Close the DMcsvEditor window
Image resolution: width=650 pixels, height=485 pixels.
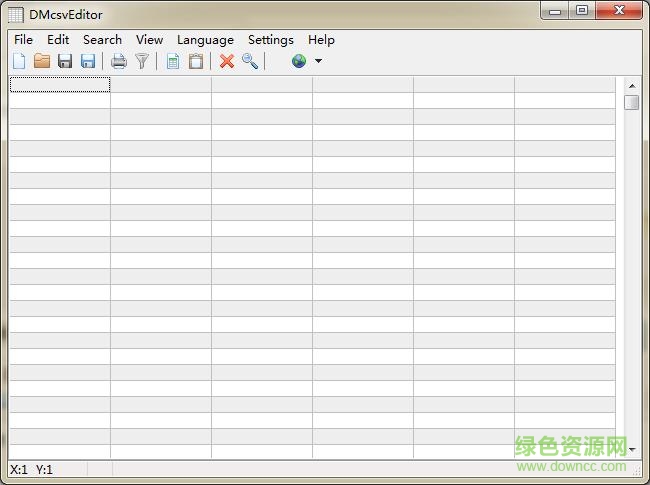619,11
